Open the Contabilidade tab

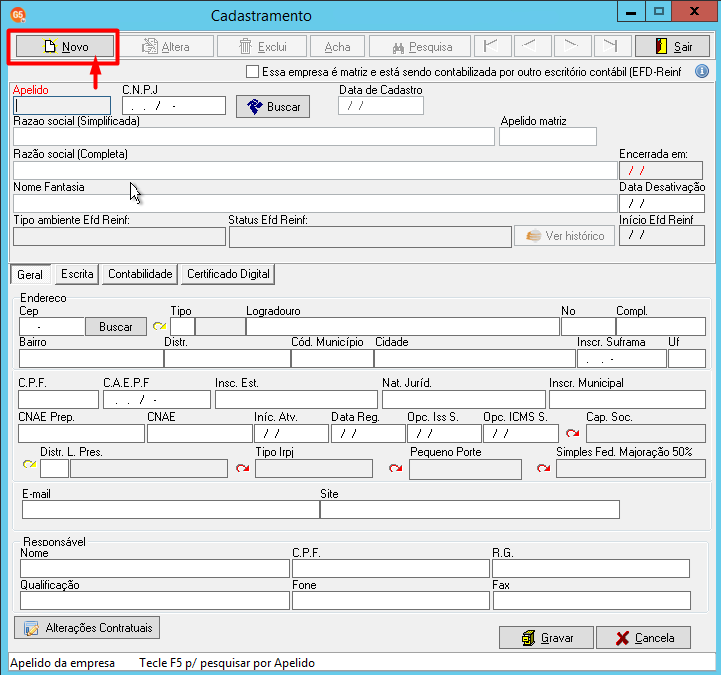140,274
